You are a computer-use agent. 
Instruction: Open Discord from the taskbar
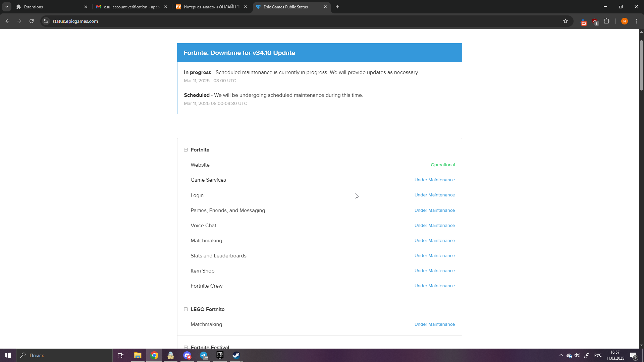point(187,355)
